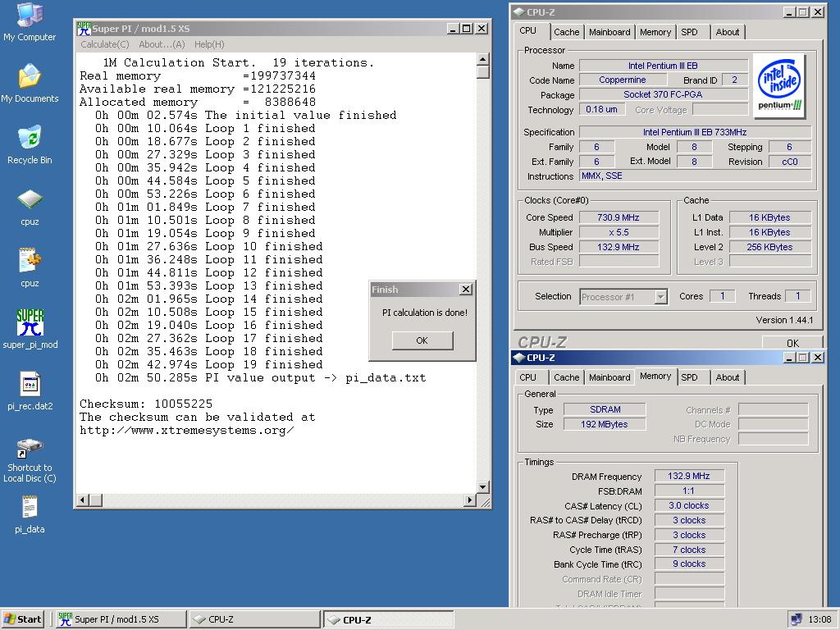Close the Finish dialog with X
Image resolution: width=840 pixels, height=630 pixels.
point(466,290)
